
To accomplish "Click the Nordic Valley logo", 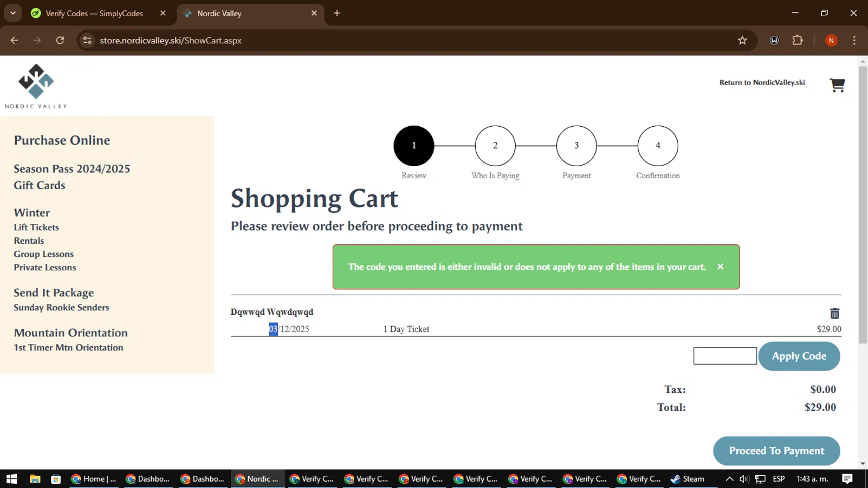I will coord(36,86).
